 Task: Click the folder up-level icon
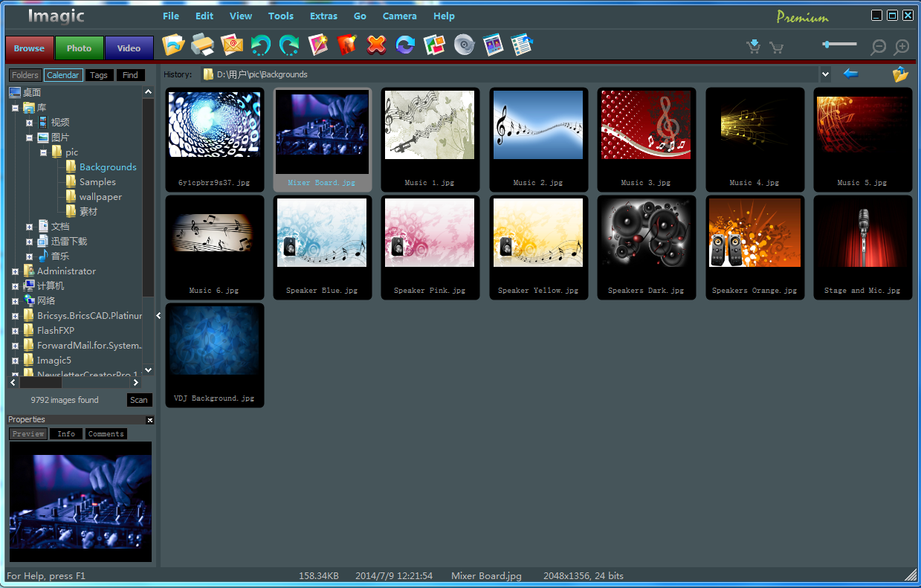coord(901,74)
